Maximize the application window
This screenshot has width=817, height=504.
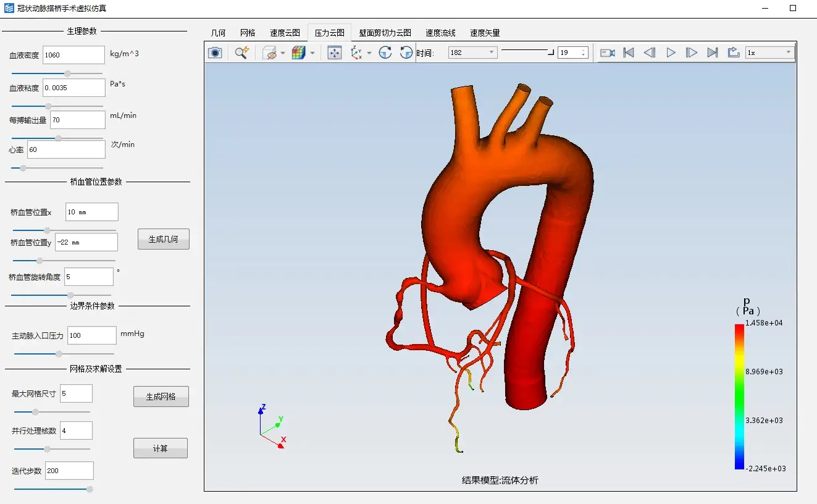click(794, 8)
